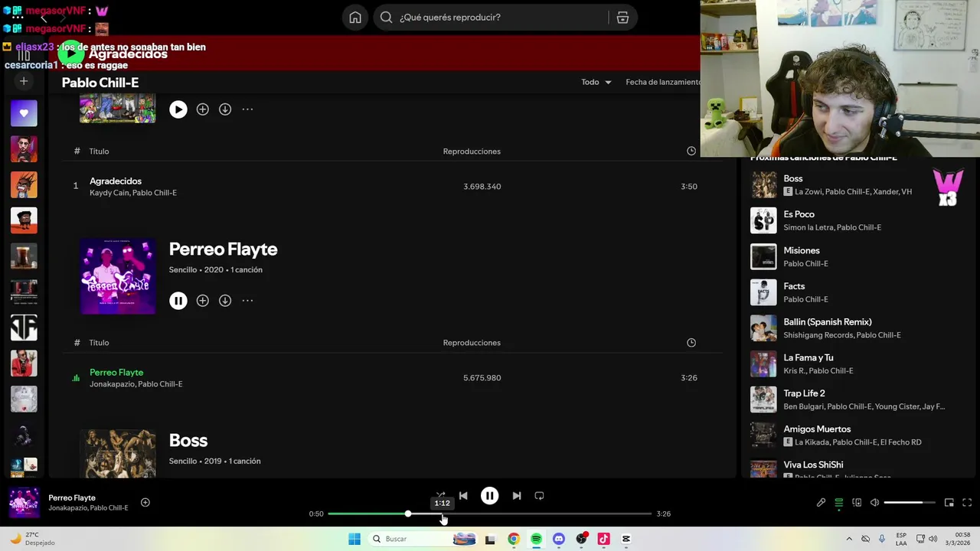The width and height of the screenshot is (980, 551).
Task: Open the 'Todo' filter dropdown
Action: point(596,82)
